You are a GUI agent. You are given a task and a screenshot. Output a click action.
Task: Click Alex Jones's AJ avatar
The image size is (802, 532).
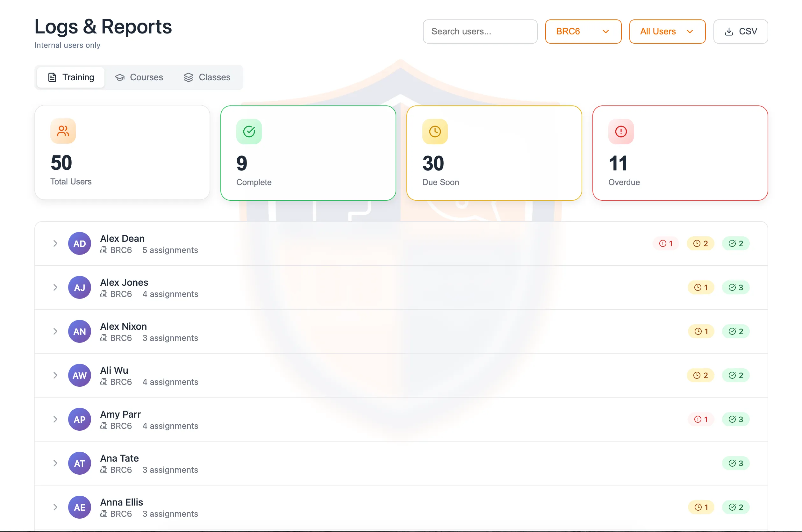point(79,287)
